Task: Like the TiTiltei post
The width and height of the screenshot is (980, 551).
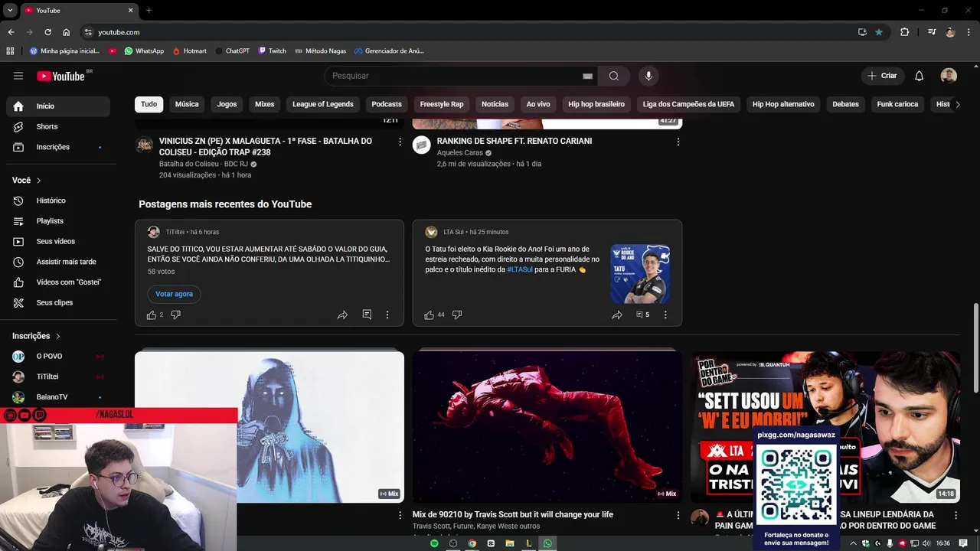Action: (152, 315)
